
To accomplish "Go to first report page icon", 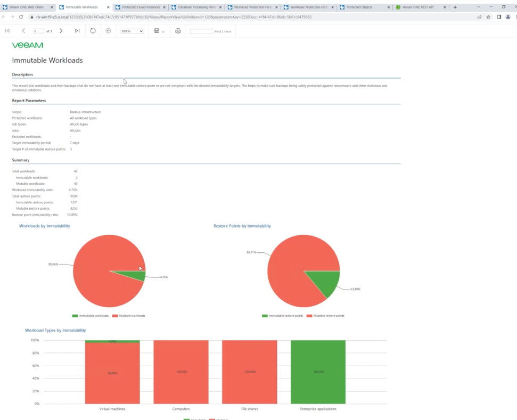I will coord(7,31).
